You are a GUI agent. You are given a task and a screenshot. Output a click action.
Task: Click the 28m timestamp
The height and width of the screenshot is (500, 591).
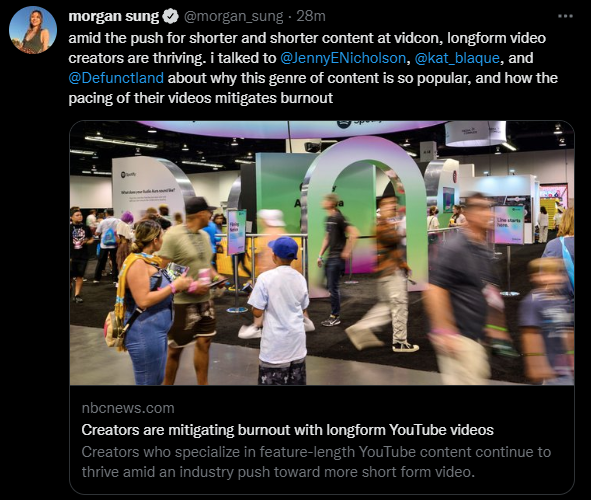[x=311, y=16]
